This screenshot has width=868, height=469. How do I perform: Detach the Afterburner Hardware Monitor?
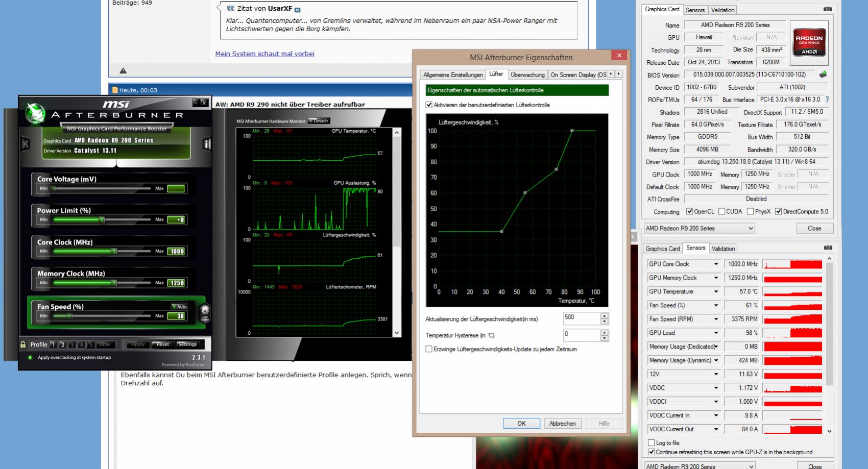[x=319, y=121]
